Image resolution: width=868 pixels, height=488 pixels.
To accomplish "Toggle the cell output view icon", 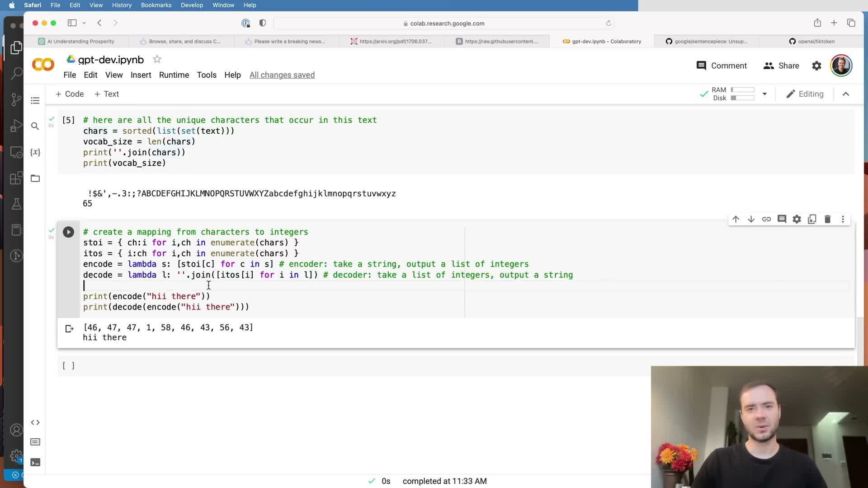I will [69, 328].
